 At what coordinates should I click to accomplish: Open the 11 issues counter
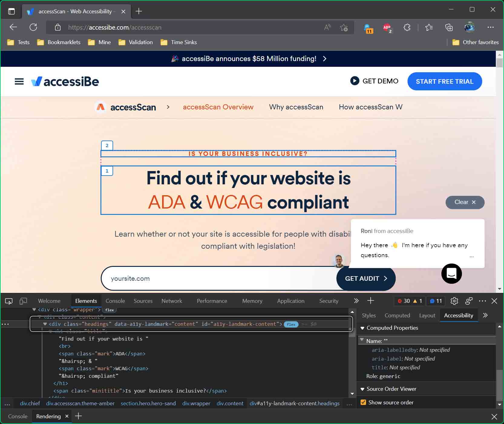point(436,301)
